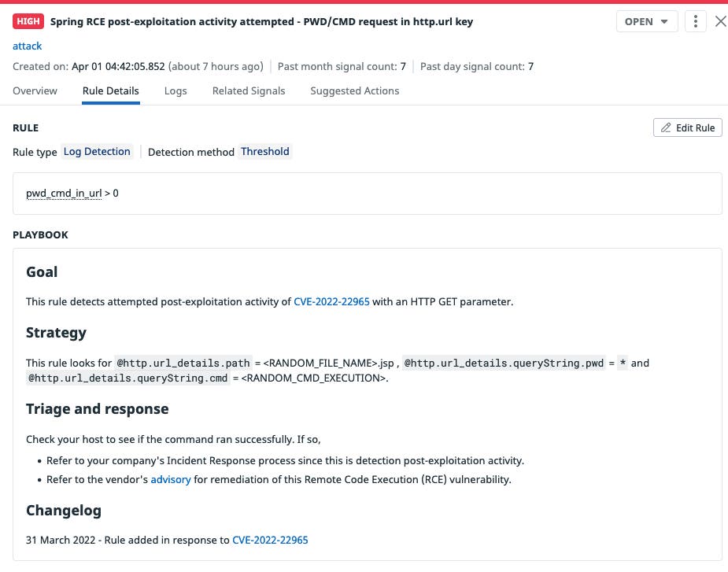This screenshot has width=728, height=572.
Task: Click the attack tag link
Action: pos(27,46)
